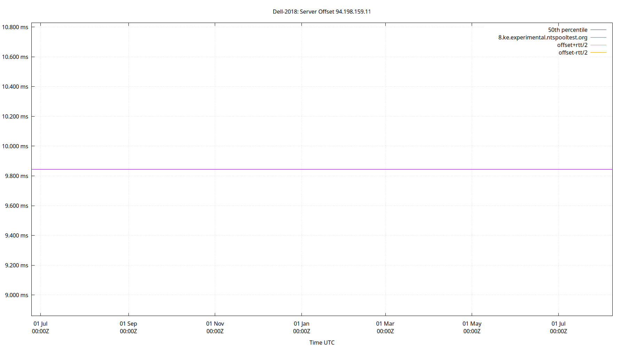Click the server IP 94.198.159.11 in the title
This screenshot has width=644, height=348.
click(353, 11)
